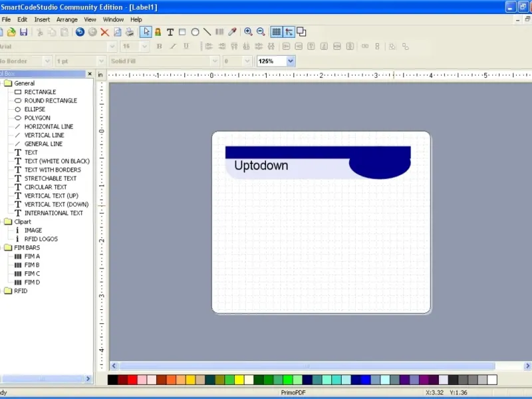
Task: Pick the black swatch in the palette
Action: pyautogui.click(x=112, y=380)
